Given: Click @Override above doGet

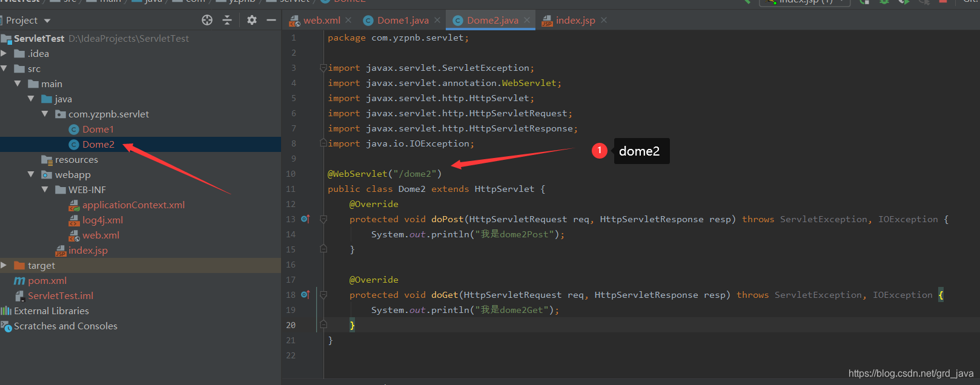Looking at the screenshot, I should click(374, 280).
